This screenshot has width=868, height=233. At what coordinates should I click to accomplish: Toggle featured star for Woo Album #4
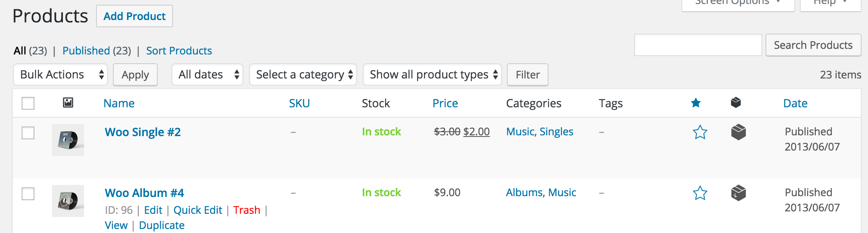tap(700, 193)
